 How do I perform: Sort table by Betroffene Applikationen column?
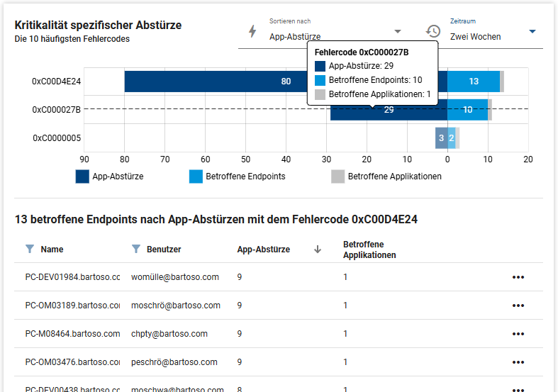369,250
